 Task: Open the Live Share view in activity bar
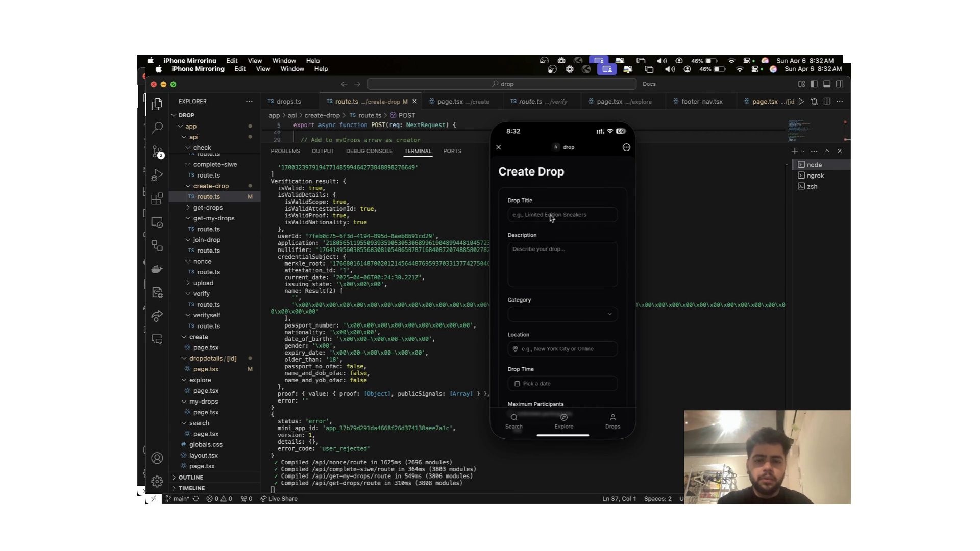pyautogui.click(x=157, y=316)
